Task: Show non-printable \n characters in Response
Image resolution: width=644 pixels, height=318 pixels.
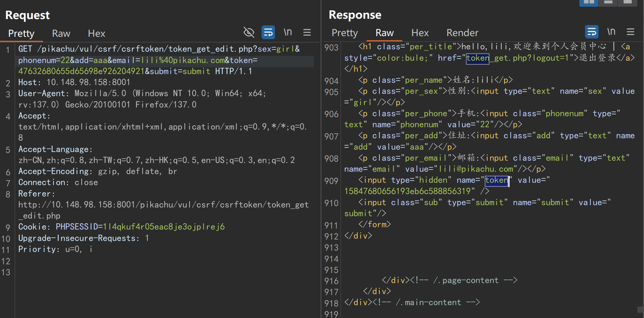Action: (x=611, y=32)
